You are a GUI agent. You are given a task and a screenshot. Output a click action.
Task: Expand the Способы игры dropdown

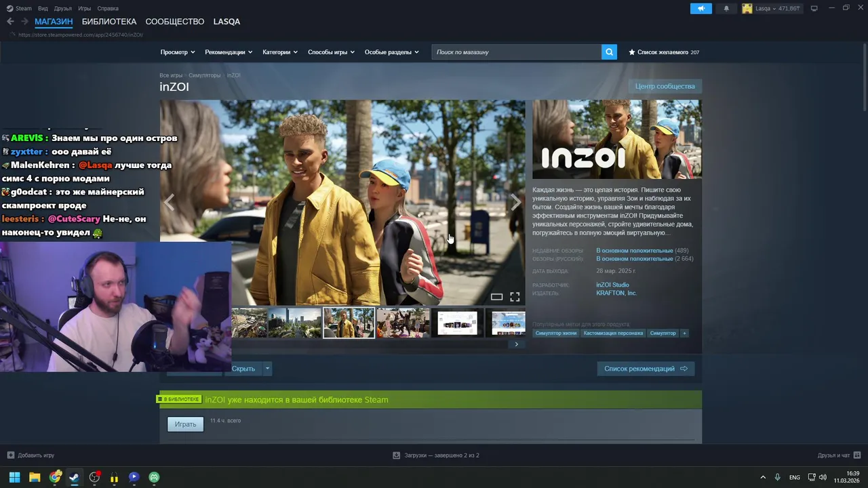coord(332,52)
